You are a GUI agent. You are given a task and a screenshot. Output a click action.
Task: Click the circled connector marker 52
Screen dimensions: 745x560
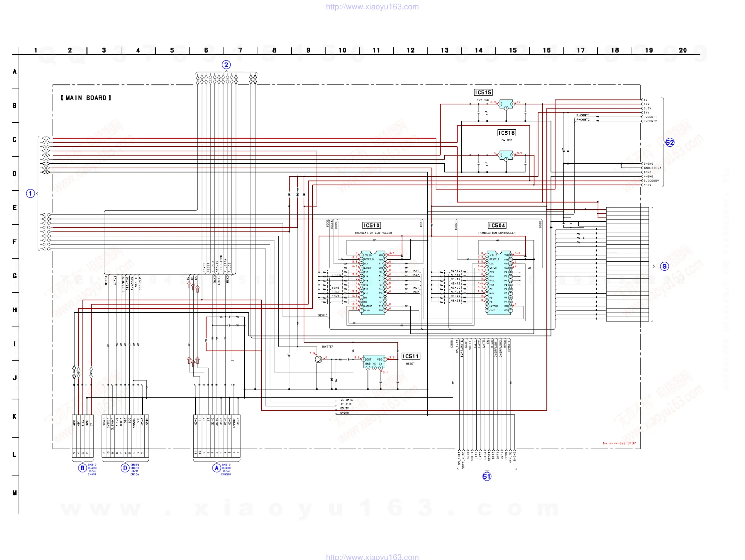(670, 142)
